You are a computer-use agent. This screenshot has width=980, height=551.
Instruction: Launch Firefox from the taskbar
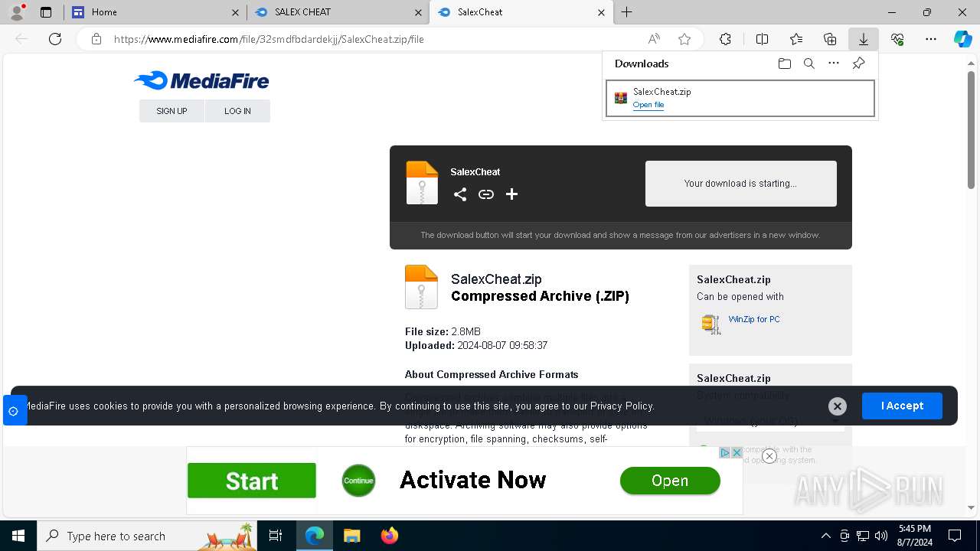click(390, 536)
